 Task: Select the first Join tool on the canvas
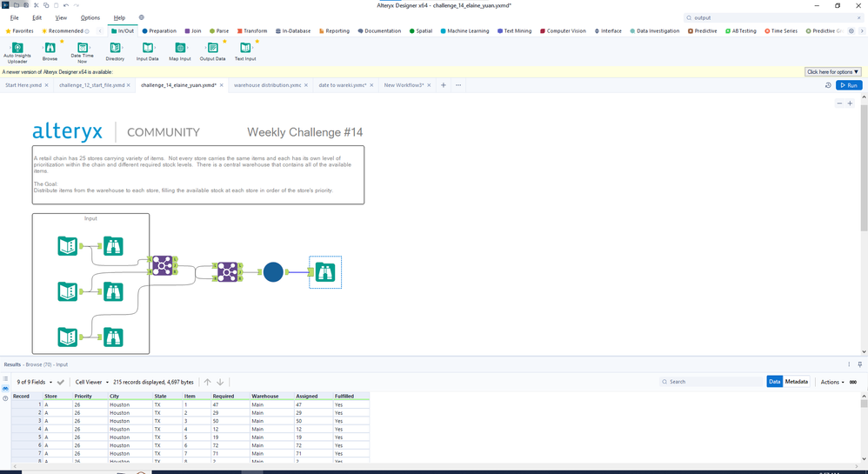click(162, 265)
